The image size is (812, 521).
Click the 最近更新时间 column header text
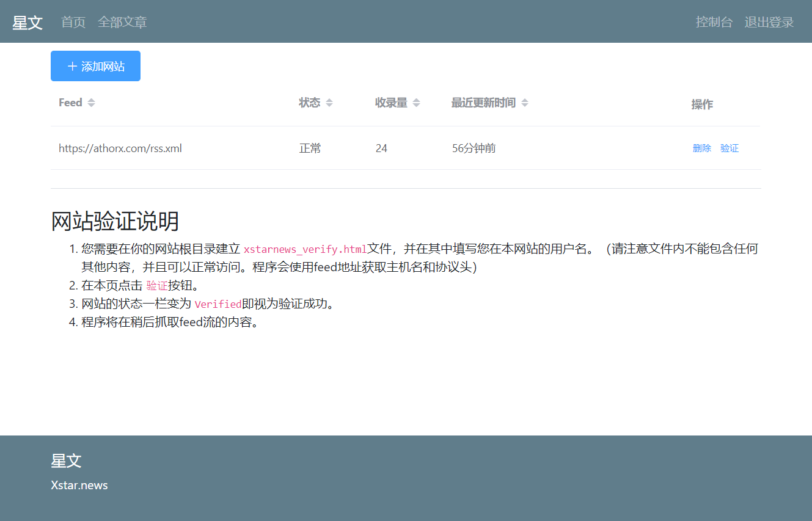tap(483, 103)
